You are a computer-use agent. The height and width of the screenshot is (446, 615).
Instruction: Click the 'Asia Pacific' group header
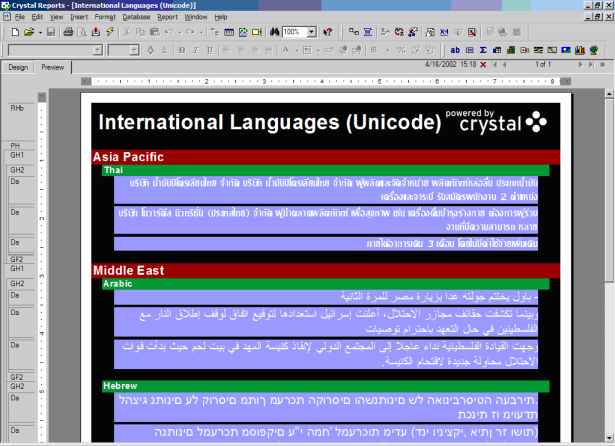tap(326, 157)
